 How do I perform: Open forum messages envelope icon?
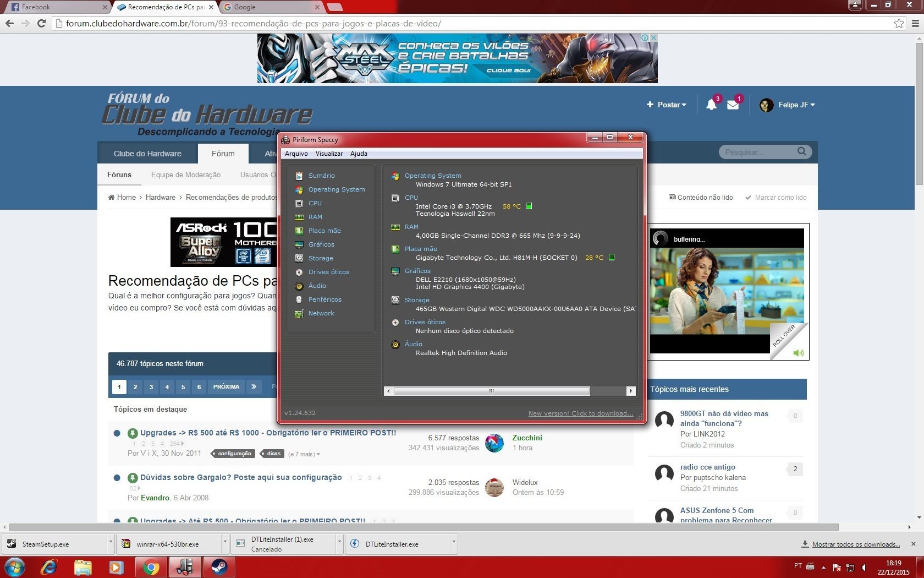pos(733,105)
